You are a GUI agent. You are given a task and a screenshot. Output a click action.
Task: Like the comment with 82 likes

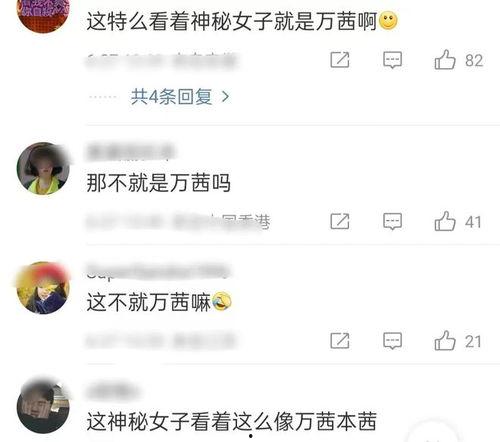pyautogui.click(x=445, y=60)
